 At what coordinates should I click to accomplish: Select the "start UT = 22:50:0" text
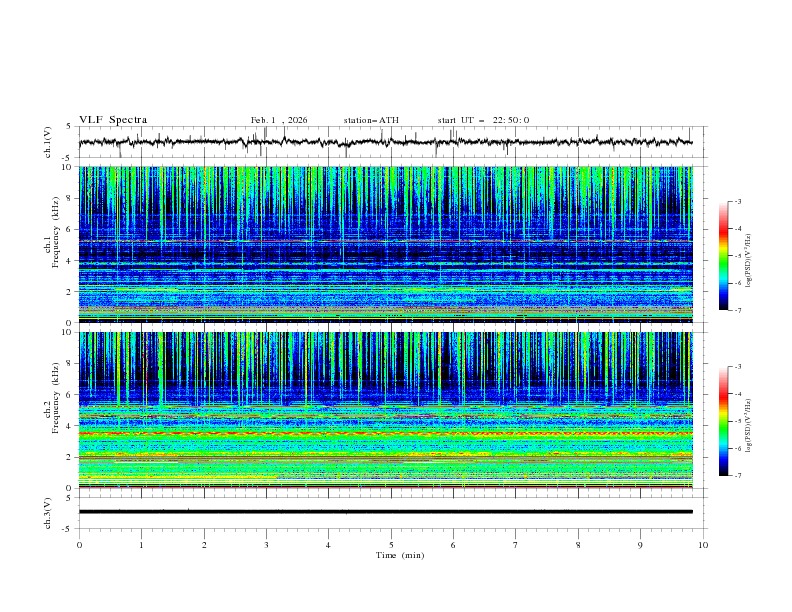[483, 120]
